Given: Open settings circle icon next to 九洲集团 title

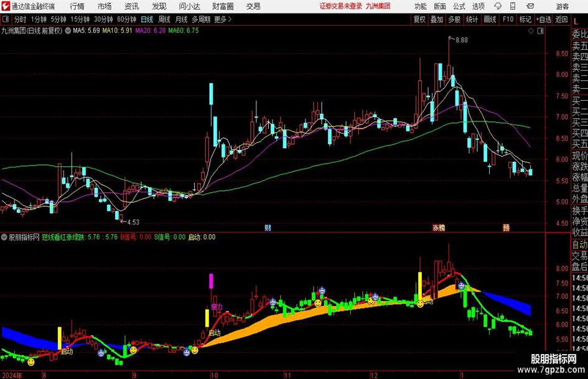Looking at the screenshot, I should coord(68,30).
